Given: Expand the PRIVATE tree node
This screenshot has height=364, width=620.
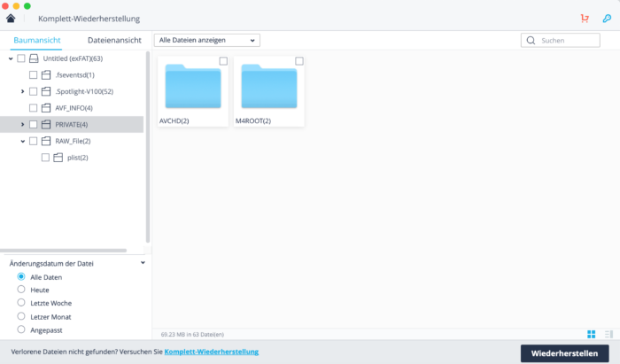Looking at the screenshot, I should coord(22,125).
